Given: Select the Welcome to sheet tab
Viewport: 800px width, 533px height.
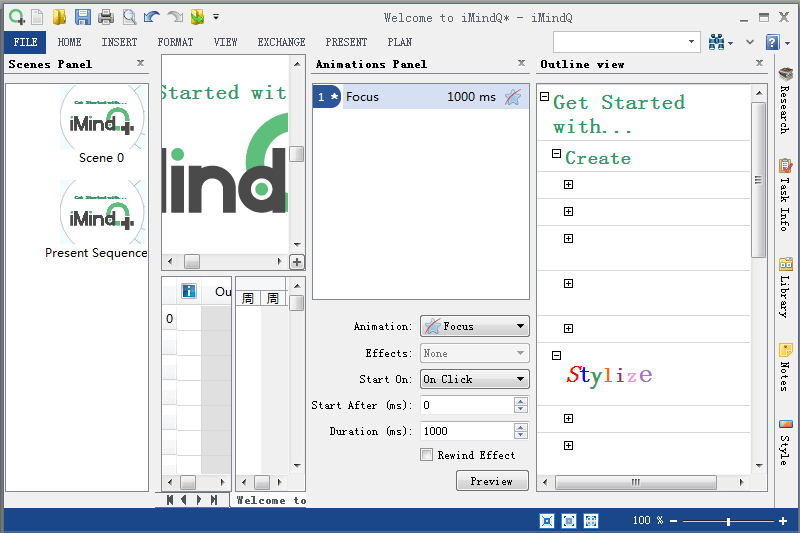Looking at the screenshot, I should [x=270, y=500].
